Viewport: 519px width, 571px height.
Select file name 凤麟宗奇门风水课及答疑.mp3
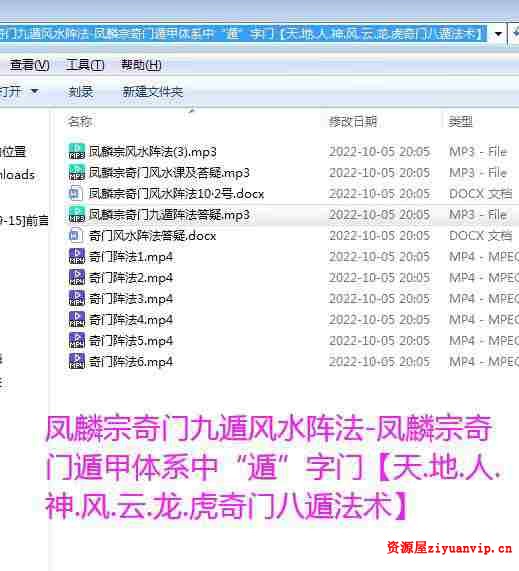tap(169, 173)
